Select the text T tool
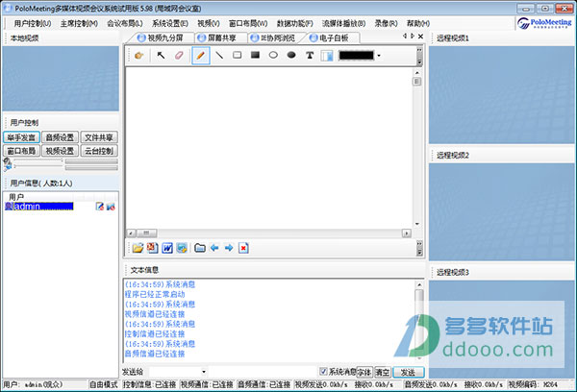 click(x=310, y=56)
